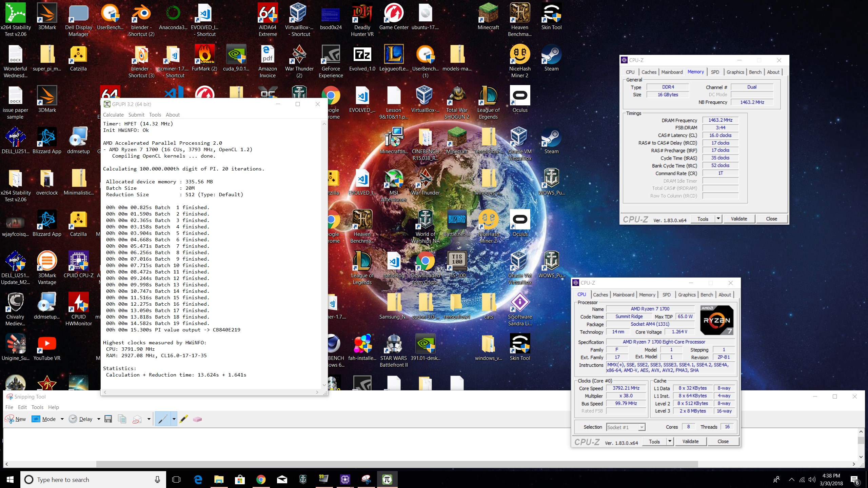Open Chrome from the taskbar

(261, 480)
